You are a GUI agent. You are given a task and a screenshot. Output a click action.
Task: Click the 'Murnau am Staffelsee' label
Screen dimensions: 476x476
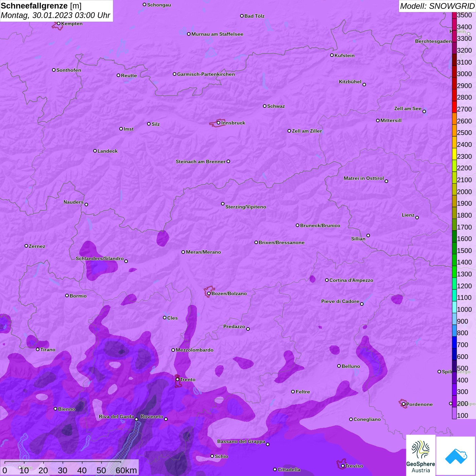(217, 34)
